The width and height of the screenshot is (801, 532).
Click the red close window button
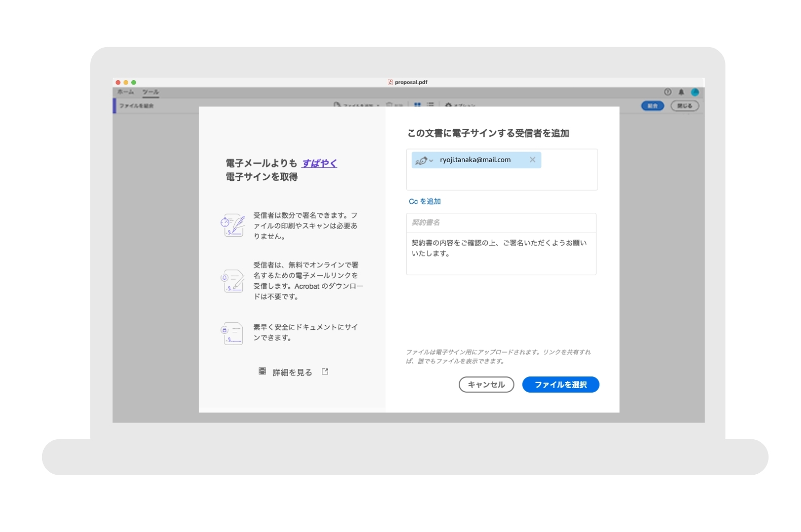click(x=118, y=82)
